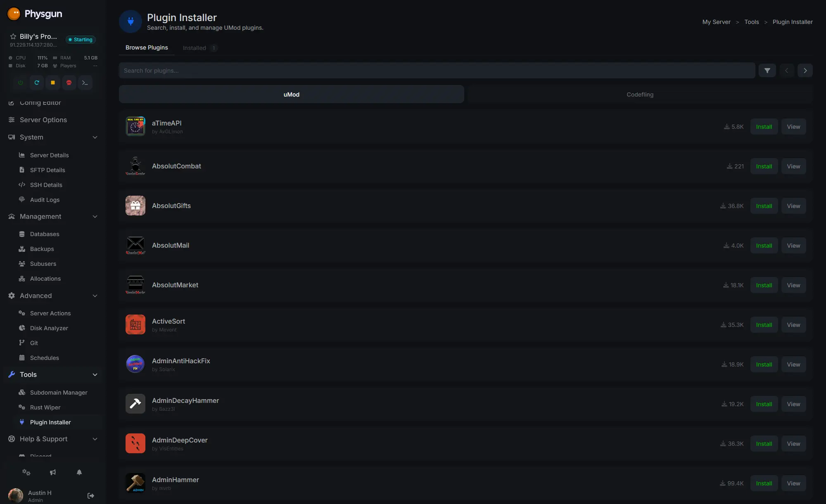Collapse the Help & Support section chevron

click(x=95, y=439)
